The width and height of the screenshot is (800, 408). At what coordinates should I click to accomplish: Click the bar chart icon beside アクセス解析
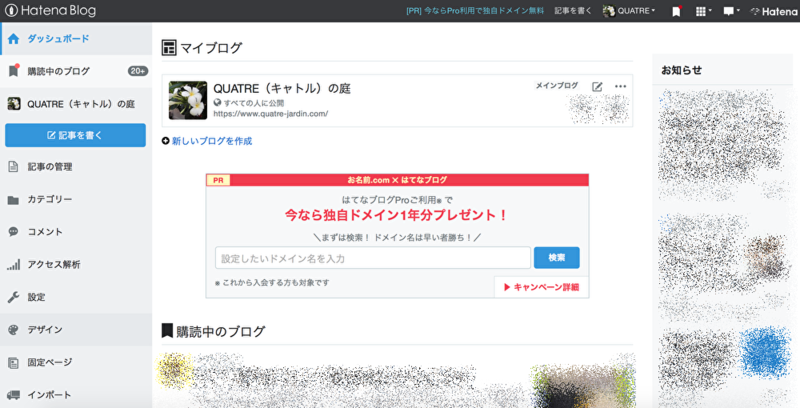click(x=14, y=265)
